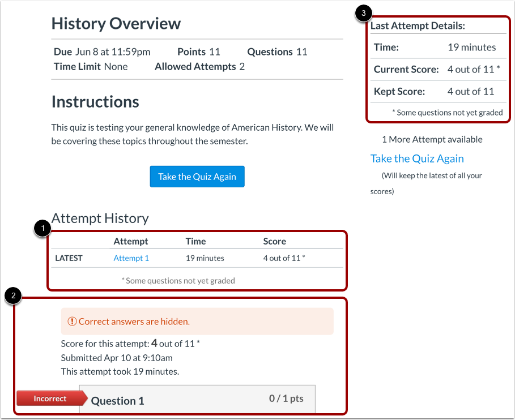Click the Question 1 header
Screen dimensions: 515x420
pyautogui.click(x=118, y=401)
